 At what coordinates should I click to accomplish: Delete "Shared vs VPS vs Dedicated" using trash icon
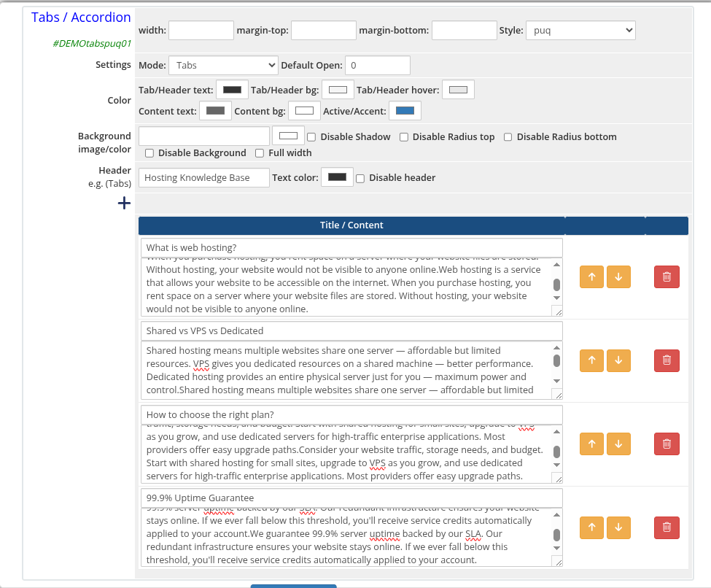tap(666, 360)
